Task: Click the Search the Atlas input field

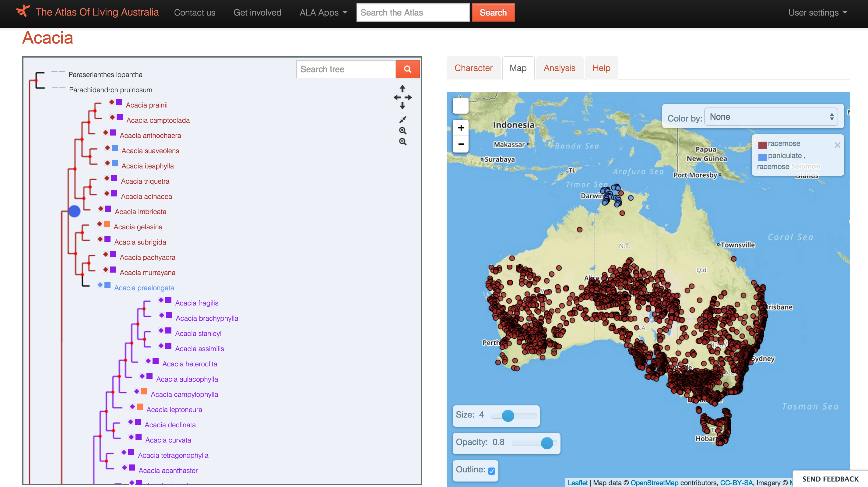Action: click(413, 12)
